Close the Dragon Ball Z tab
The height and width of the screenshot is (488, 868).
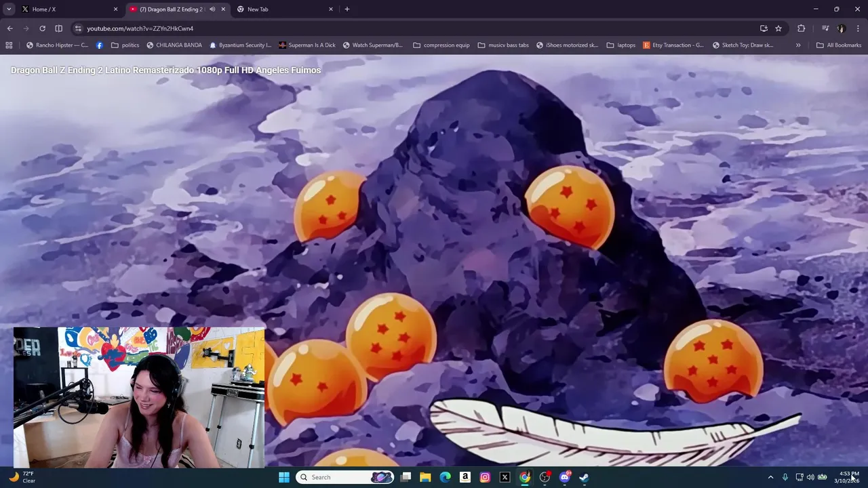pyautogui.click(x=223, y=9)
